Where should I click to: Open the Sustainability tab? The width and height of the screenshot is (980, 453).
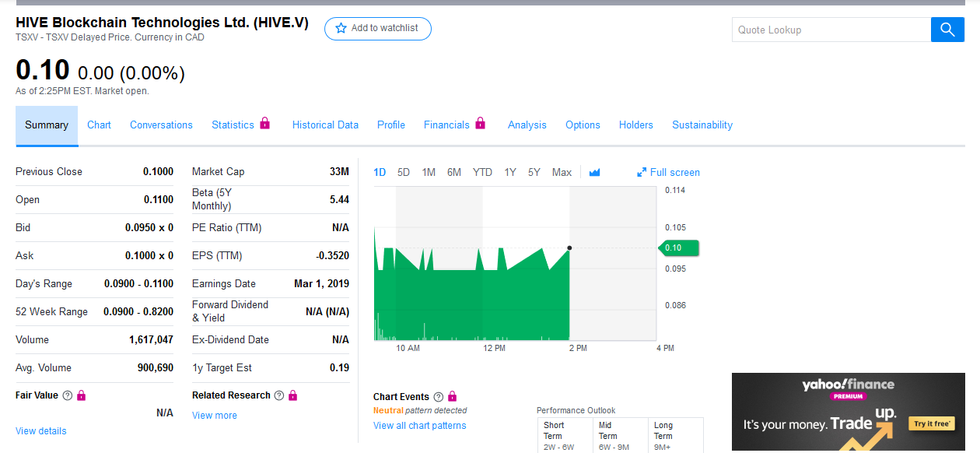pos(702,125)
